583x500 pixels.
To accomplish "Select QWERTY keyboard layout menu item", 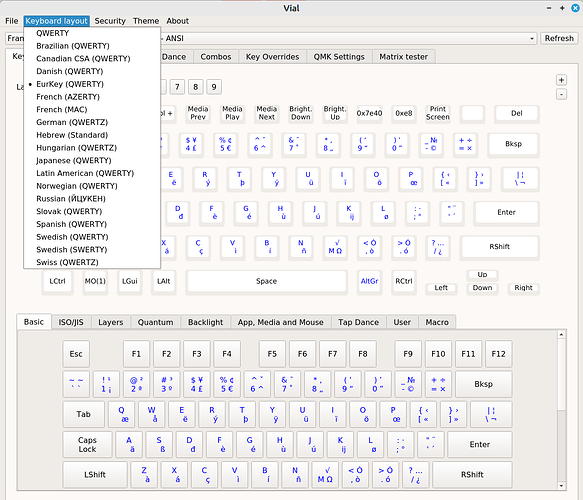I will tap(92, 33).
